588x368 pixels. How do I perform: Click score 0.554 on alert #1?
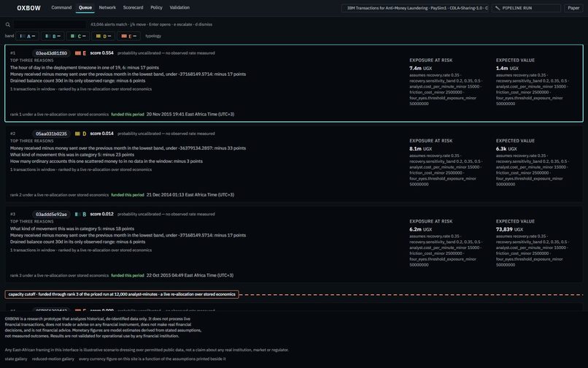tap(101, 53)
